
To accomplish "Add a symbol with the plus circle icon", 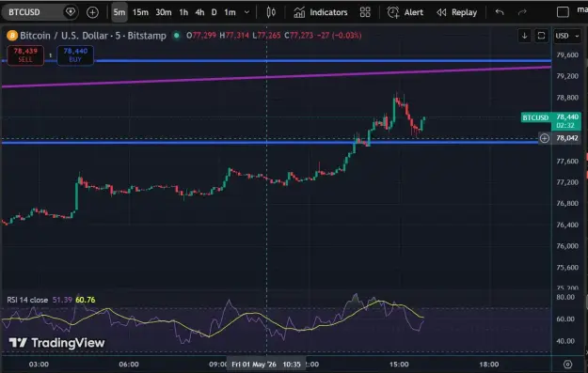I will click(92, 12).
